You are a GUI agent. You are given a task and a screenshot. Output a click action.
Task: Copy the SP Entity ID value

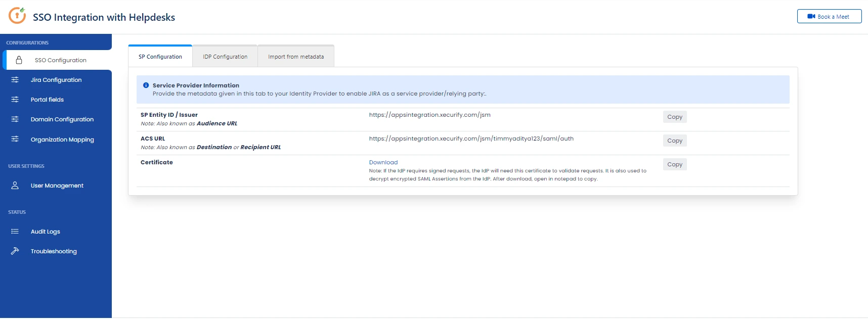[675, 117]
